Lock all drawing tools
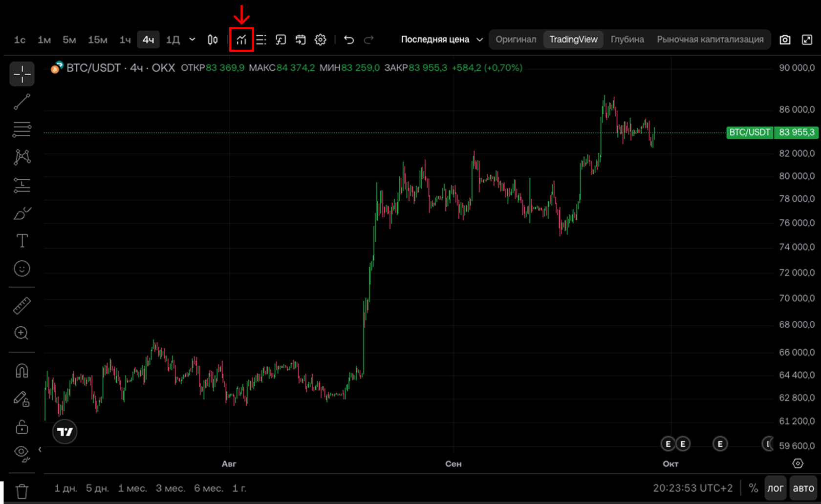Screen dimensions: 821x504 pos(22,427)
